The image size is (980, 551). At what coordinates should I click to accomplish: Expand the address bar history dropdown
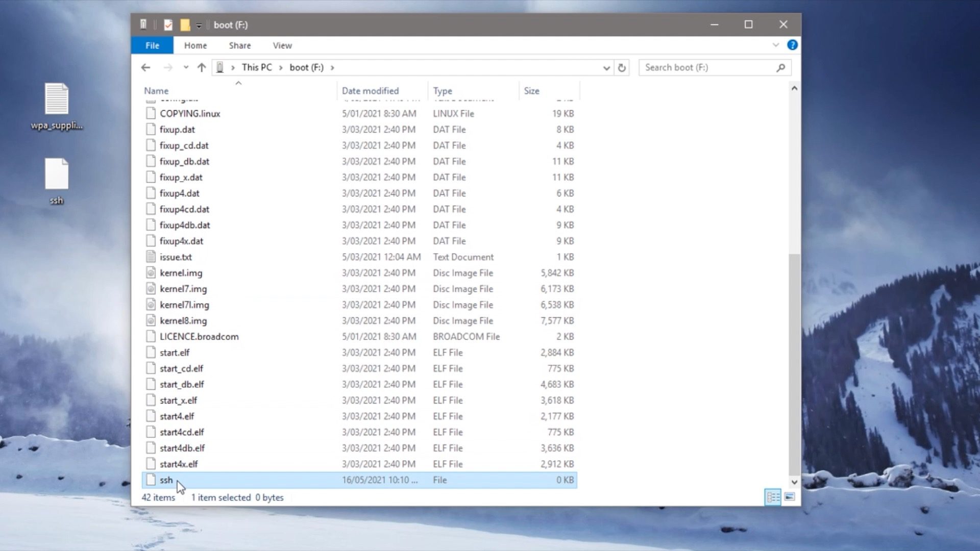606,67
